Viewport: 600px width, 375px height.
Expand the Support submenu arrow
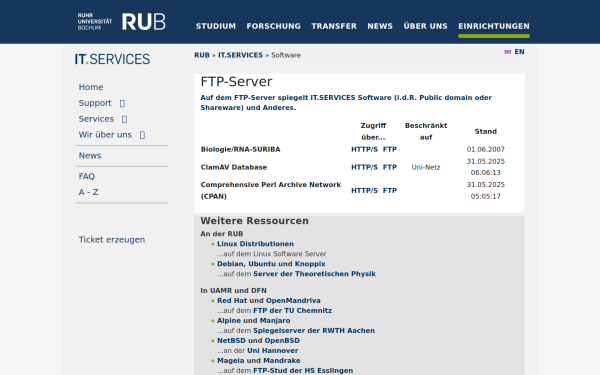click(122, 103)
